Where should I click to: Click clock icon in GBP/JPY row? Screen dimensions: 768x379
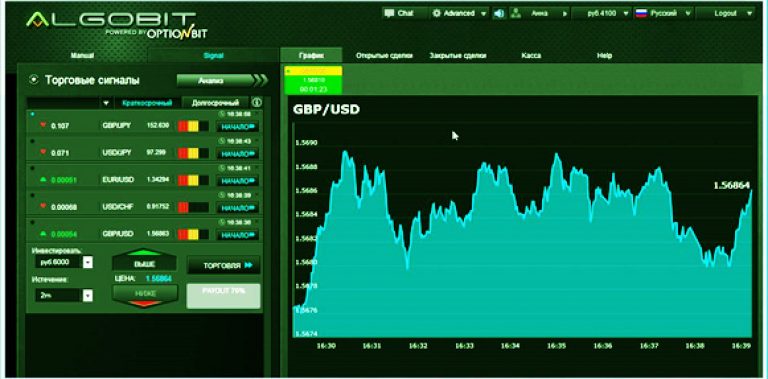[221, 114]
